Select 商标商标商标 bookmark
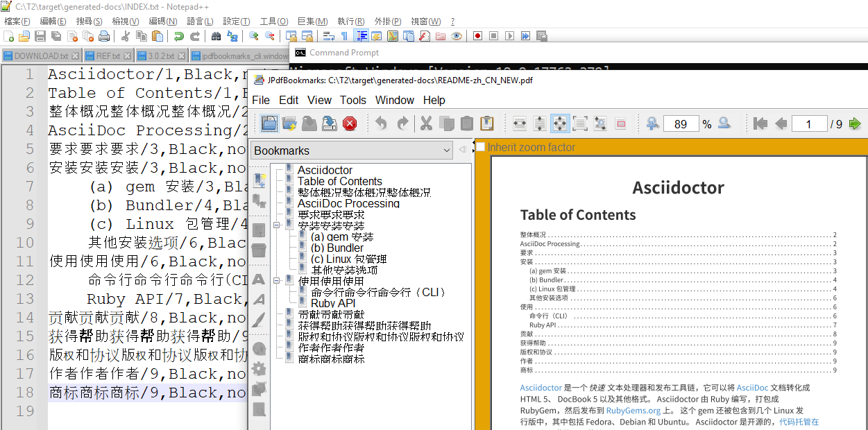The width and height of the screenshot is (868, 430). coord(331,359)
